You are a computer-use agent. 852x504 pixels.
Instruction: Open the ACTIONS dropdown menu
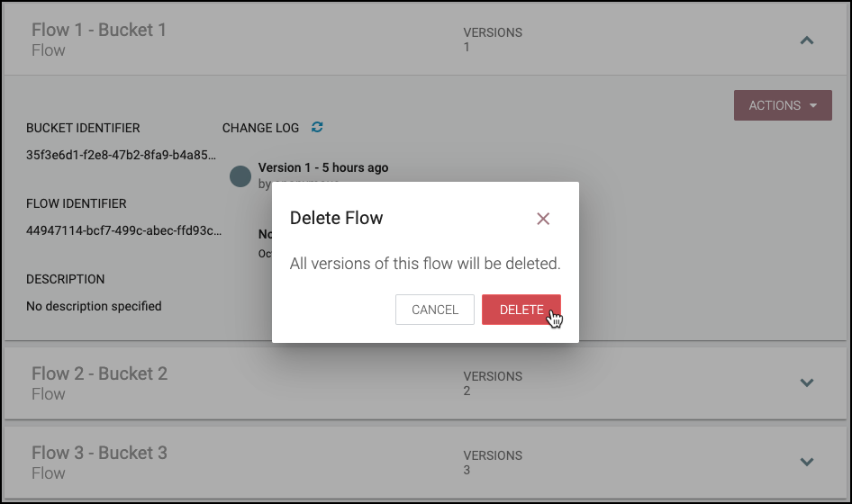[783, 105]
